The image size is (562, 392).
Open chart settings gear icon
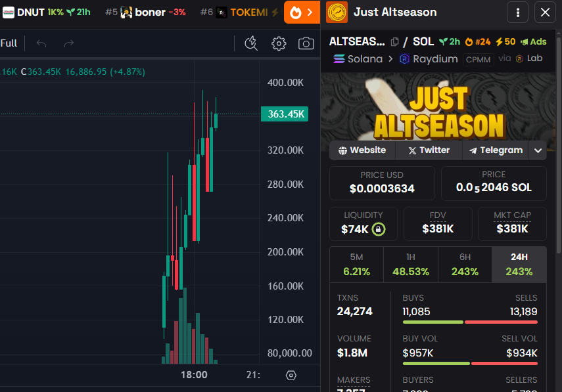coord(279,44)
